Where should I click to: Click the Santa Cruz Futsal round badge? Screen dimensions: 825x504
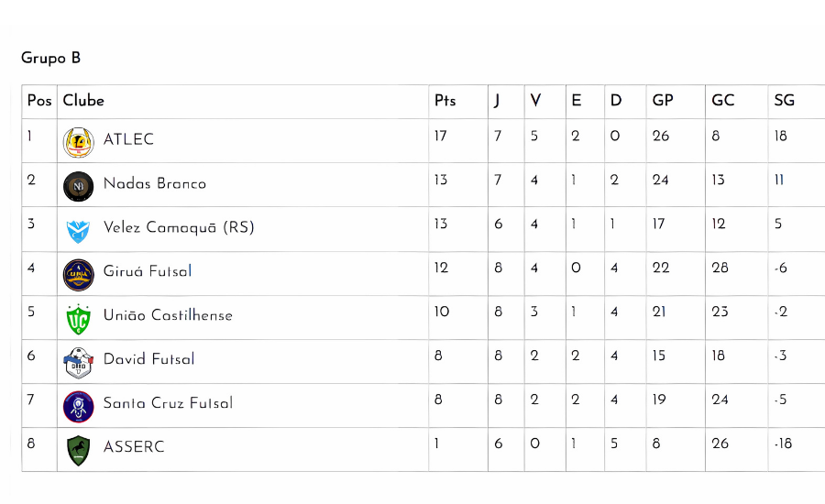coord(79,407)
